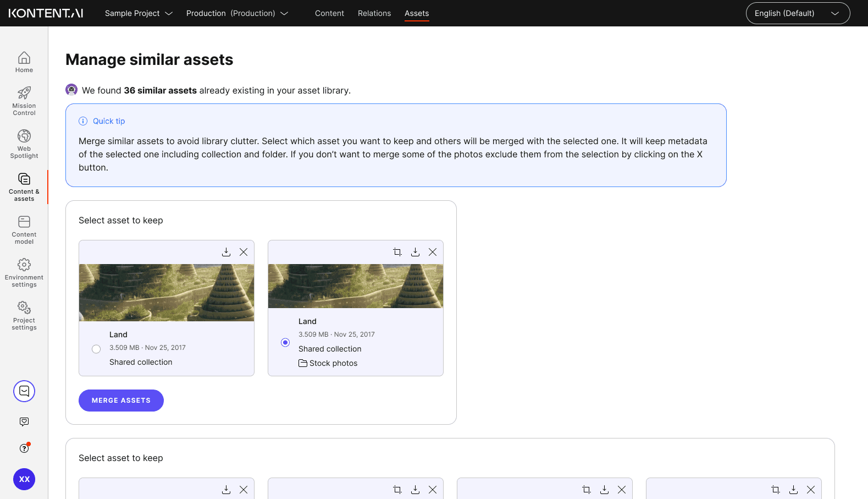Click the Manage similar assets heading
868x499 pixels.
pos(150,59)
